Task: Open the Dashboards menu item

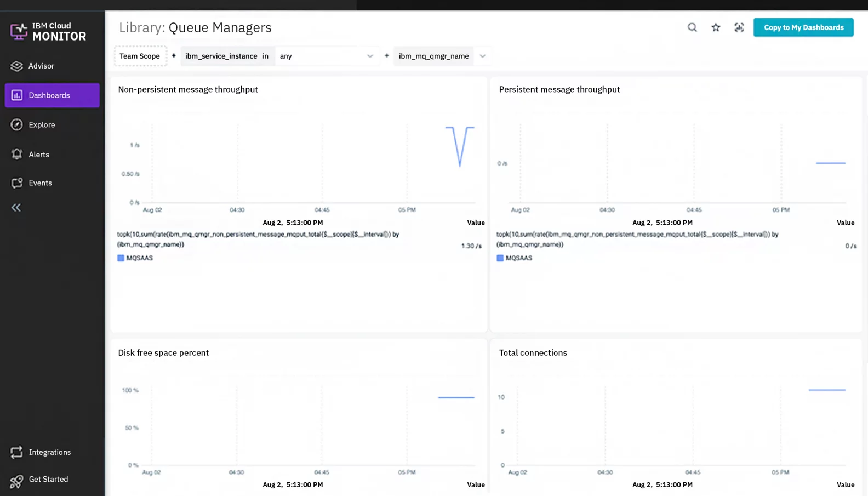Action: point(52,95)
